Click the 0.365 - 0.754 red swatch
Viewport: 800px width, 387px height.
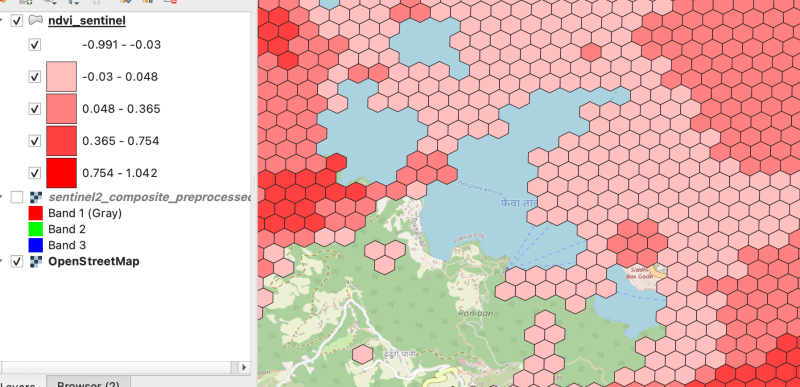coord(61,141)
